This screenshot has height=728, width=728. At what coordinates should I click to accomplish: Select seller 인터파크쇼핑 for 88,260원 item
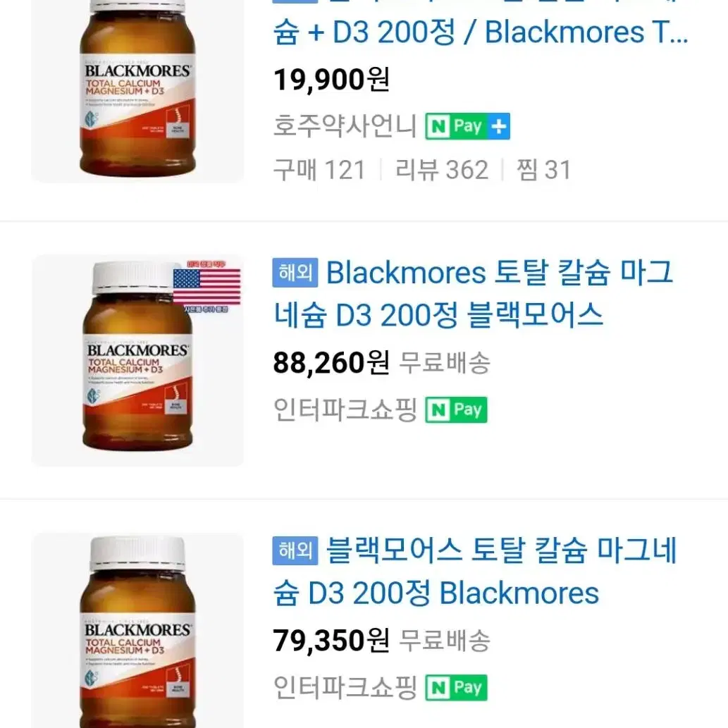[x=345, y=409]
